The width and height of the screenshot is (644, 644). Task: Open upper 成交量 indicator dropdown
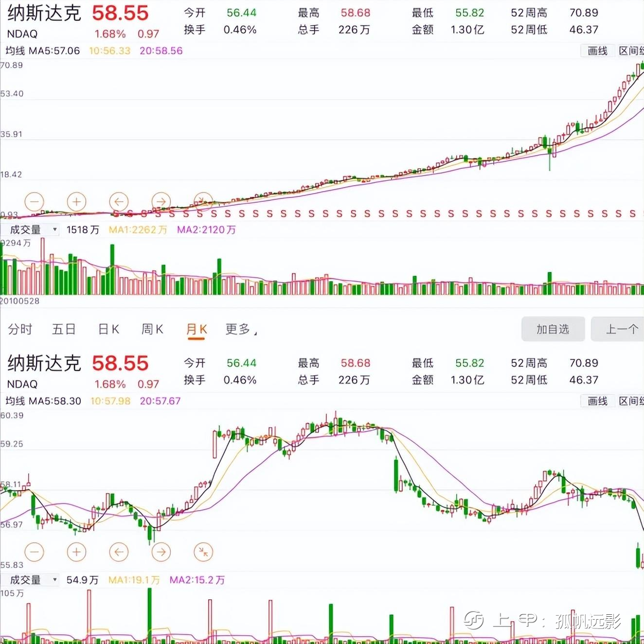click(30, 230)
